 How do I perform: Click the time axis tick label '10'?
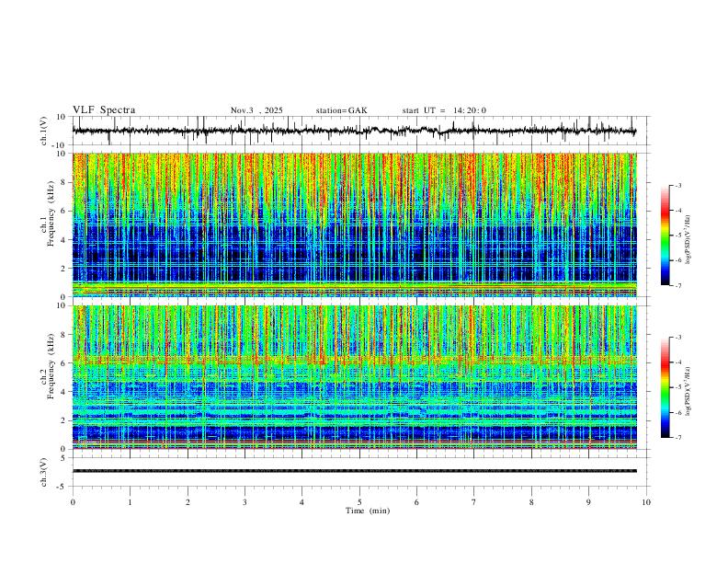point(646,502)
